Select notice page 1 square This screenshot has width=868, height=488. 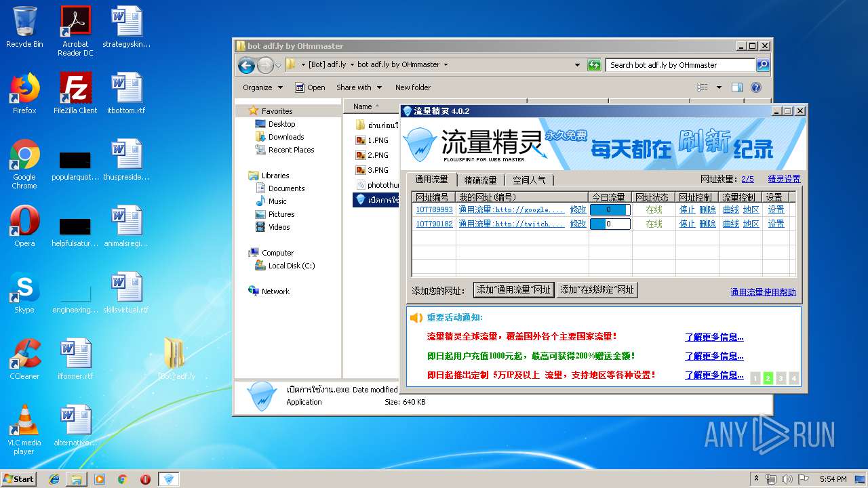(x=755, y=378)
